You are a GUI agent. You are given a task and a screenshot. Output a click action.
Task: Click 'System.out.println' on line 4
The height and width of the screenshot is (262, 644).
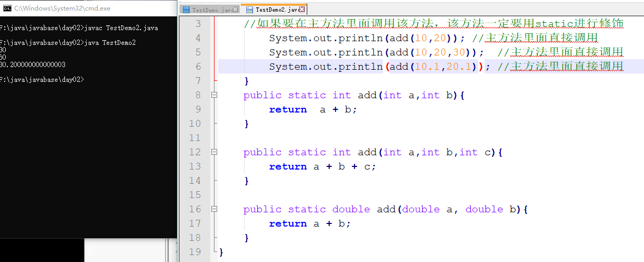326,38
